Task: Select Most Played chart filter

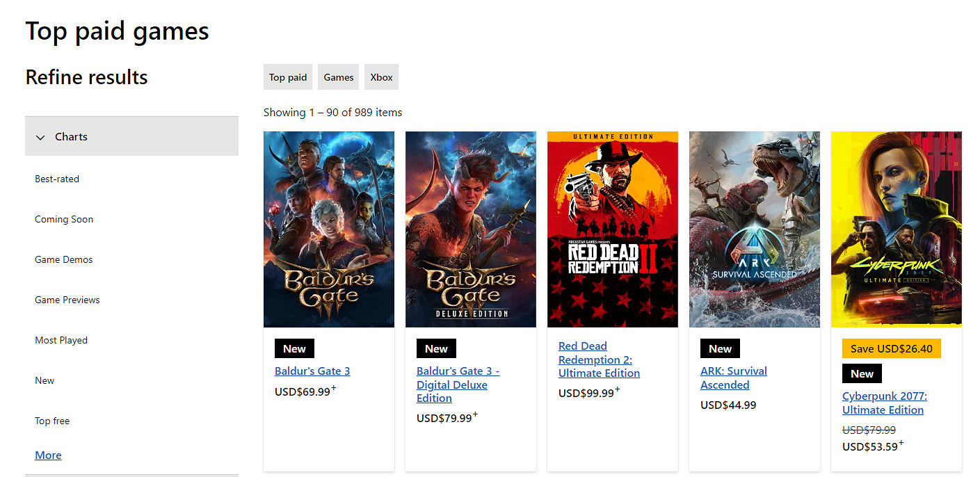Action: pos(61,340)
